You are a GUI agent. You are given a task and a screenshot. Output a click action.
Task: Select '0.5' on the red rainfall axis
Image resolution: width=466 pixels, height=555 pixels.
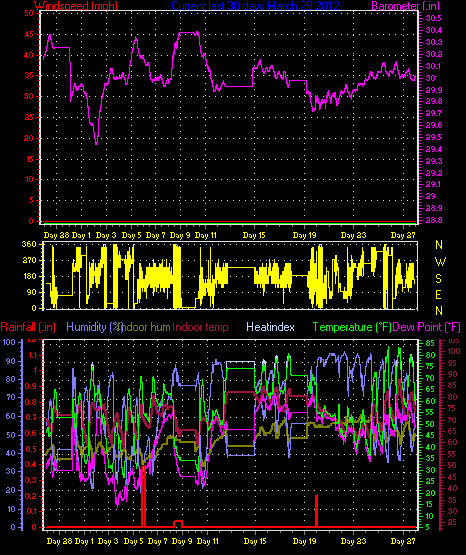point(31,449)
